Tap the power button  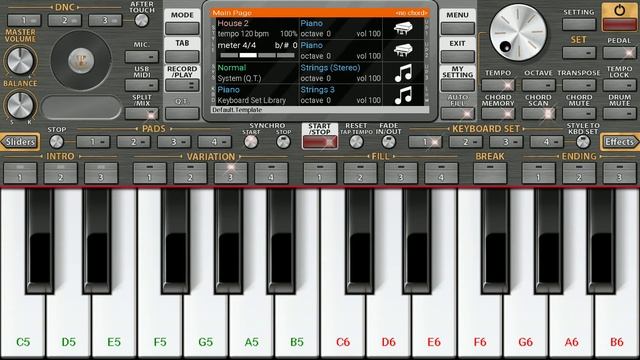click(x=619, y=17)
